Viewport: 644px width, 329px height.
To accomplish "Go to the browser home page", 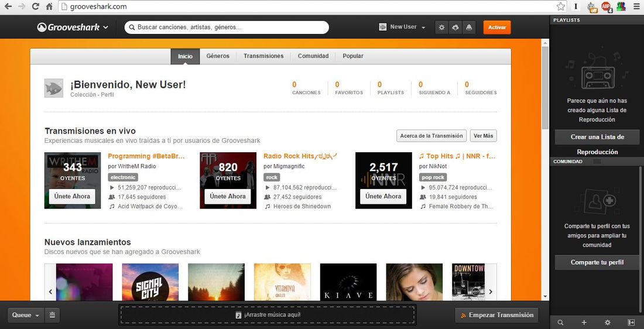I will pos(49,6).
